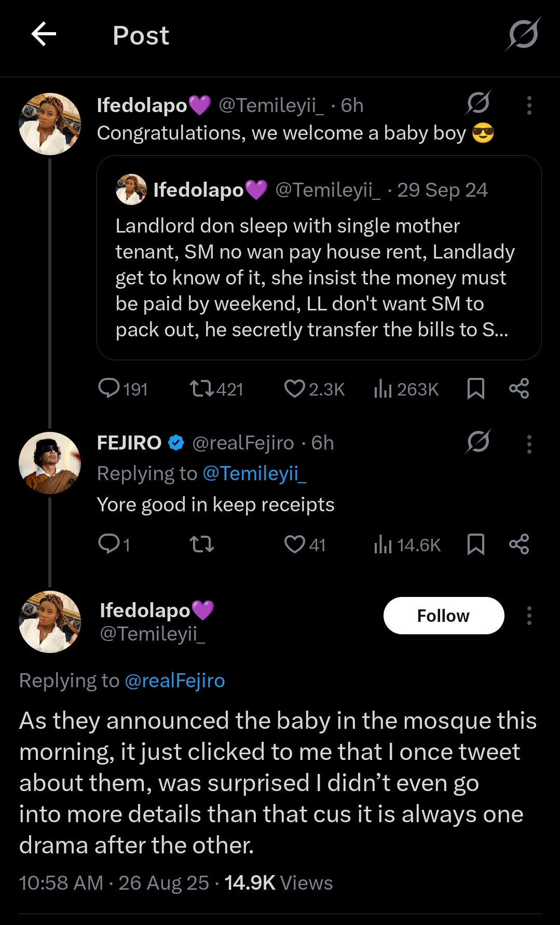This screenshot has height=925, width=560.
Task: Open three-dot menu on Ifedolapo's first post
Action: point(529,105)
